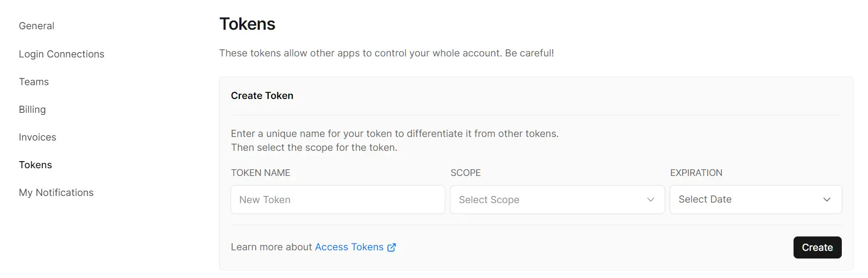
Task: Follow the Access Tokens link
Action: (x=349, y=247)
